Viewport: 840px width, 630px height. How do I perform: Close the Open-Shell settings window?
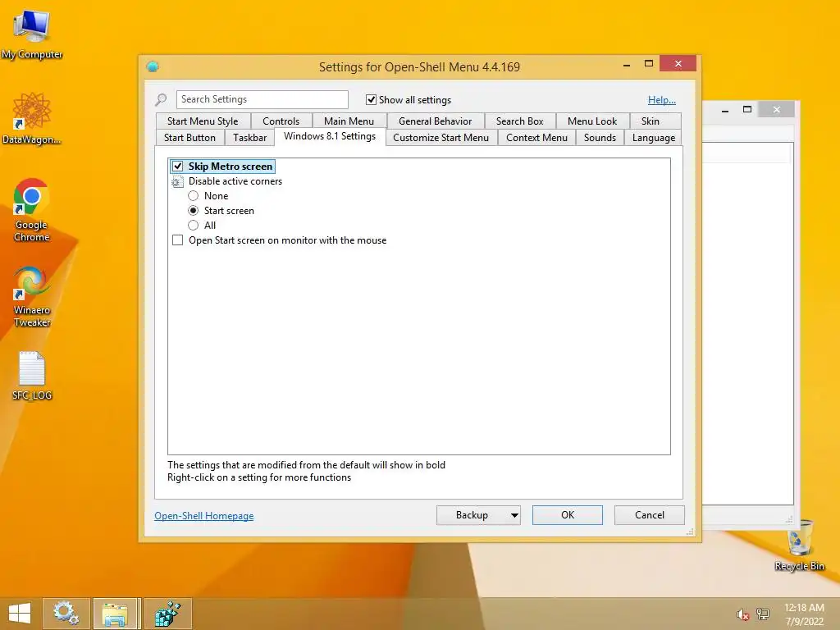pos(678,64)
